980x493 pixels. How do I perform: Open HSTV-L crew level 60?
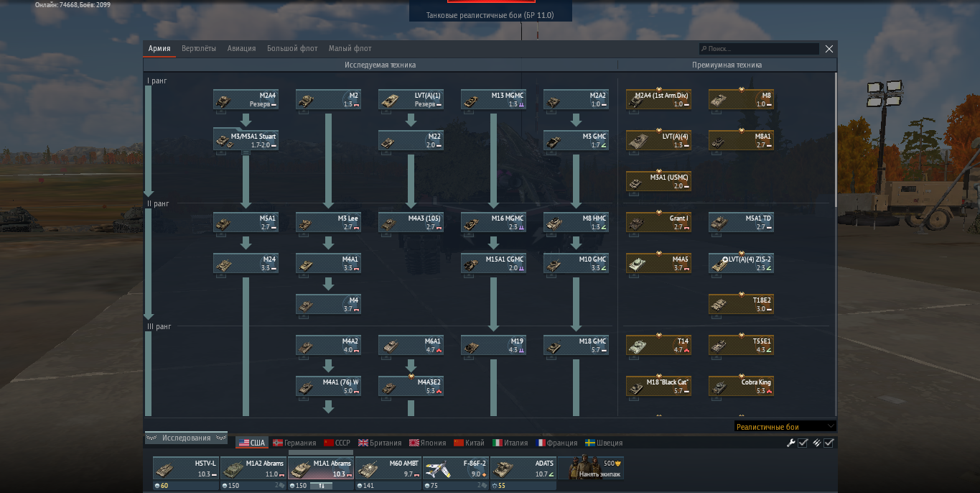(162, 486)
